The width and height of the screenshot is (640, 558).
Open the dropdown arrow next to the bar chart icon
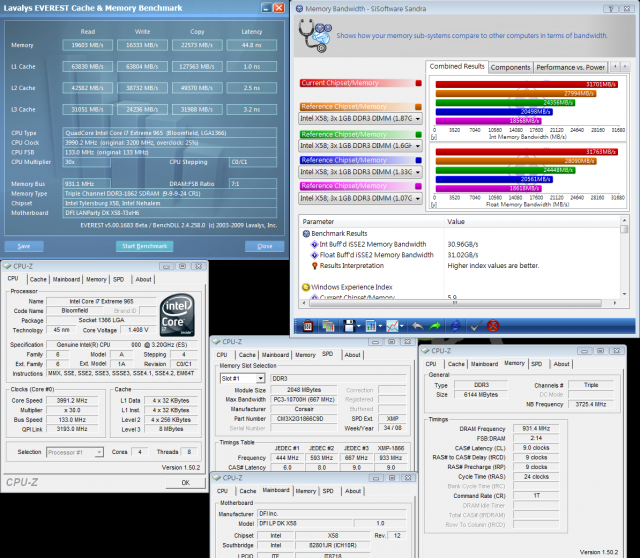pyautogui.click(x=380, y=326)
